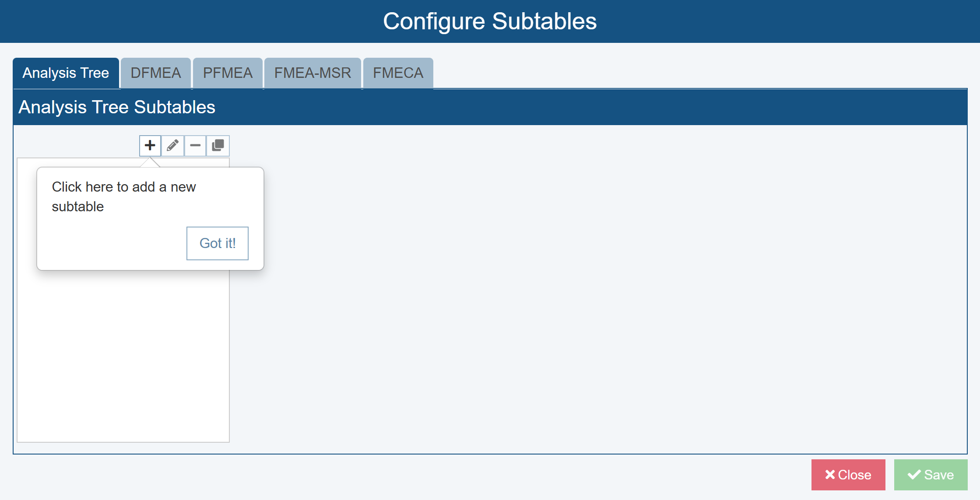Viewport: 980px width, 500px height.
Task: Click the tooltip's pointer arrow under the plus icon
Action: click(150, 163)
